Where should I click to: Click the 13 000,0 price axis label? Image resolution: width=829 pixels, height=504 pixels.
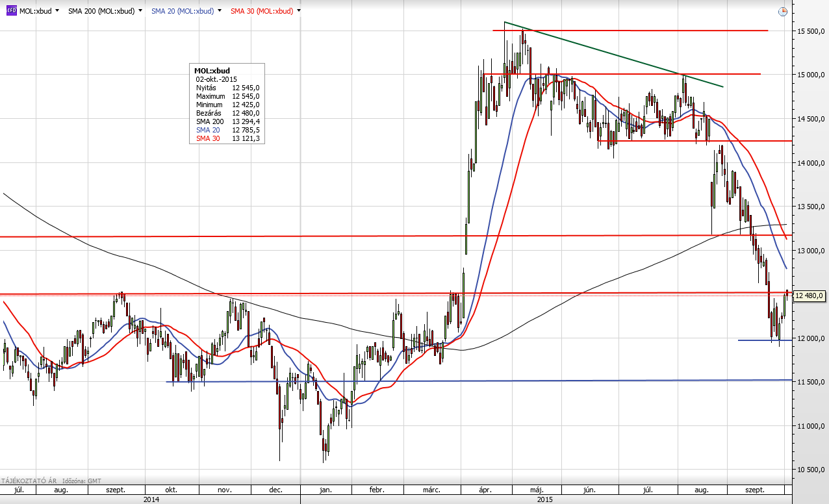coord(811,251)
